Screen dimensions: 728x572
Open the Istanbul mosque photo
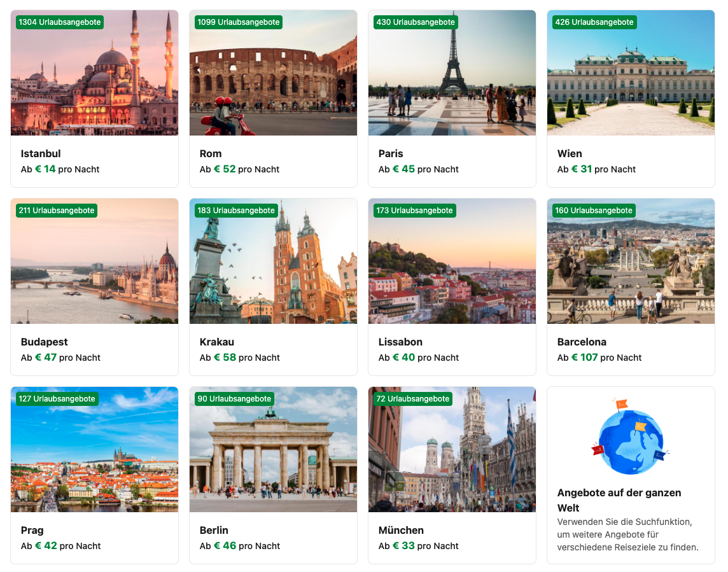click(x=94, y=73)
